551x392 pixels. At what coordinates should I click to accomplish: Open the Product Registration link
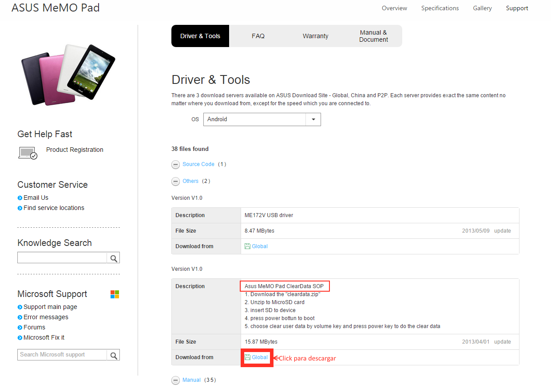click(x=75, y=150)
